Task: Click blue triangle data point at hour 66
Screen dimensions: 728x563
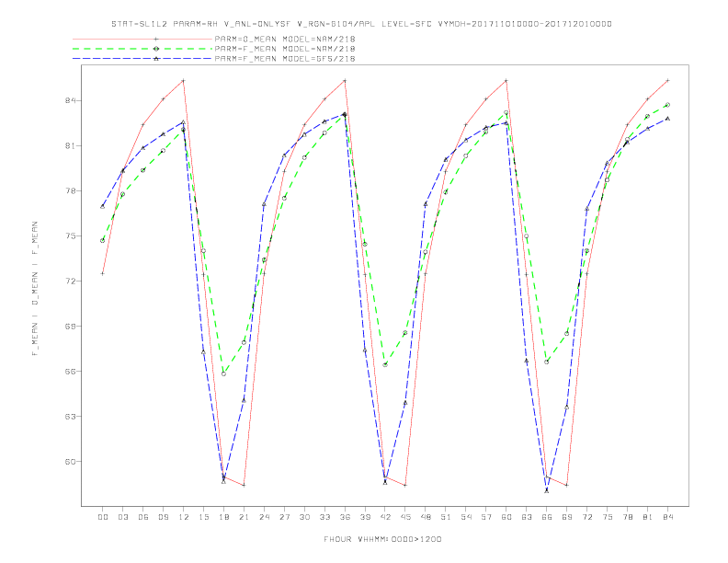Action: [x=547, y=490]
